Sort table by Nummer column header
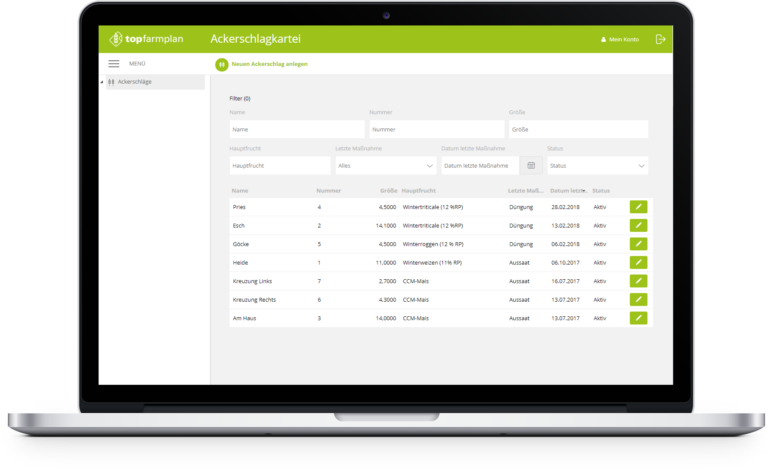This screenshot has height=468, width=768. pyautogui.click(x=329, y=191)
